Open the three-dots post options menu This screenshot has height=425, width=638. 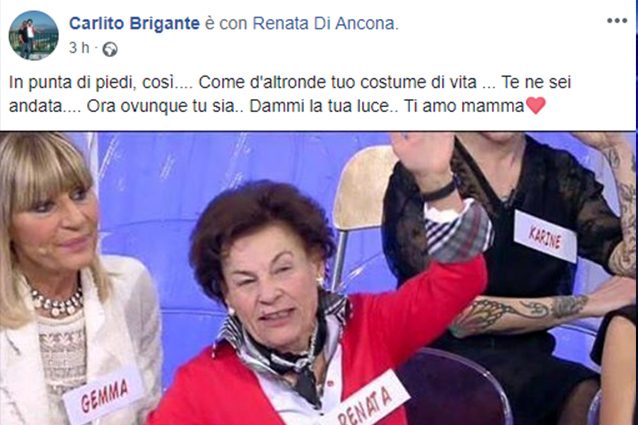pos(617,21)
